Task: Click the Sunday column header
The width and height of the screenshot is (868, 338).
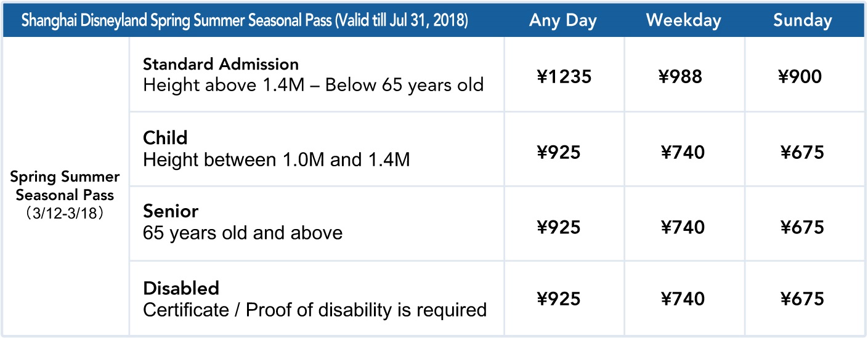Action: [803, 20]
